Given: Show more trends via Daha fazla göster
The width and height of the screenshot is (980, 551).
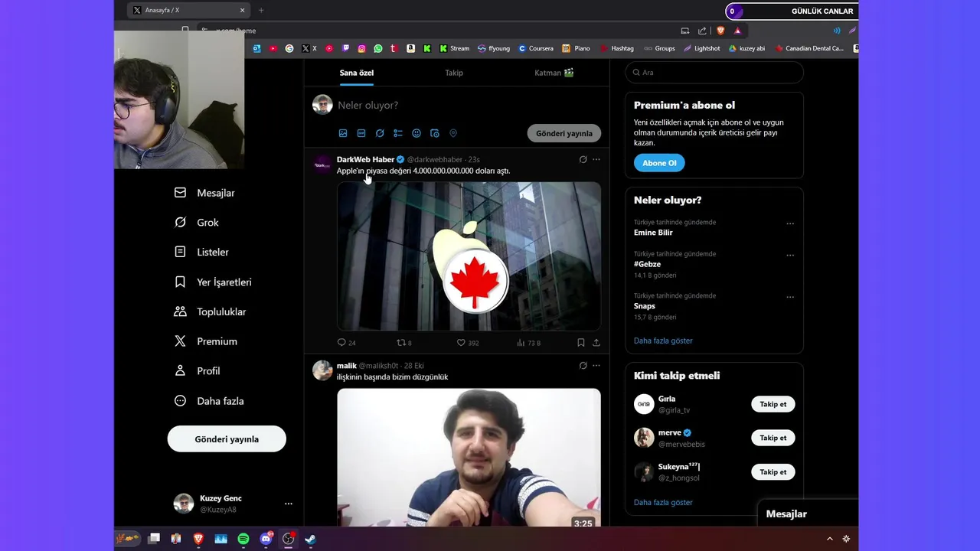Looking at the screenshot, I should [663, 341].
